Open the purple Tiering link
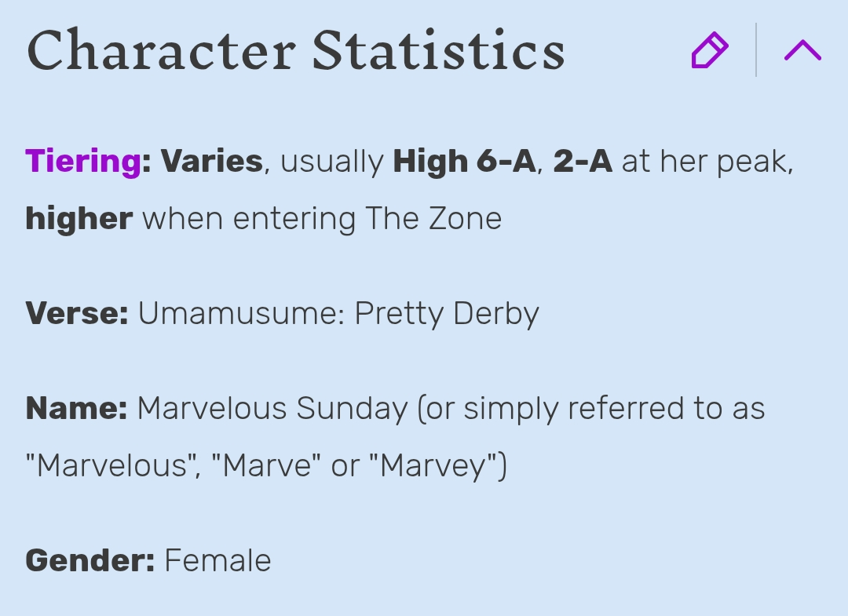This screenshot has width=848, height=616. (84, 161)
